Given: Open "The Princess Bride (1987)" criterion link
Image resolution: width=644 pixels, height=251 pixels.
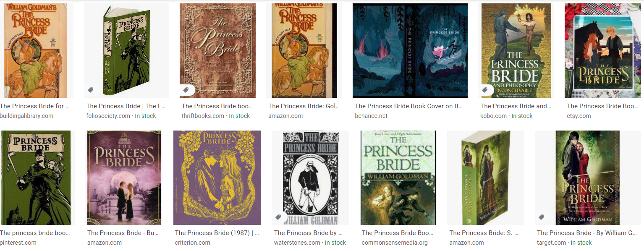Looking at the screenshot, I should [217, 233].
